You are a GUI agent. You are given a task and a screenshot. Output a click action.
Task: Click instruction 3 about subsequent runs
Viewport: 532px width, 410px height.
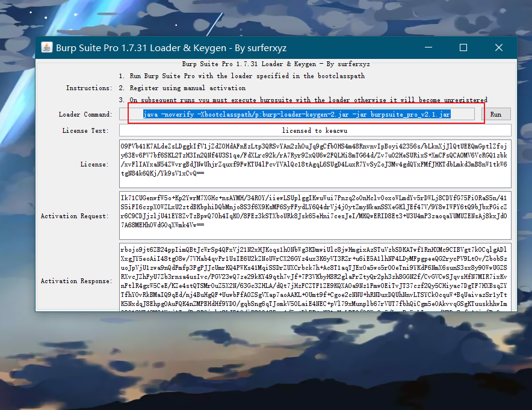point(303,100)
